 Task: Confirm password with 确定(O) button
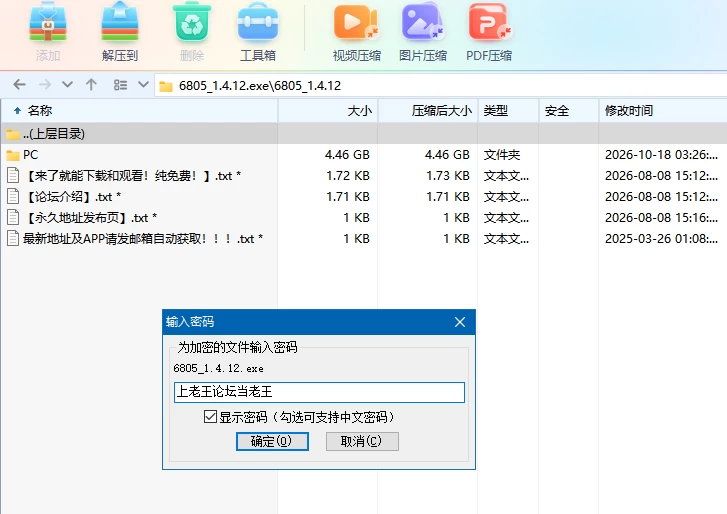click(x=272, y=441)
